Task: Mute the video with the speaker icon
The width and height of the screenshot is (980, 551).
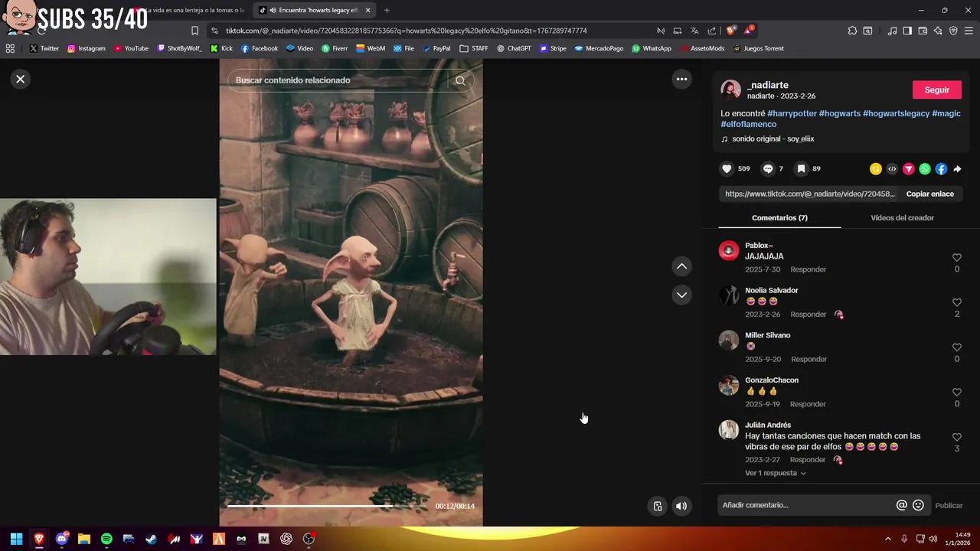Action: coord(681,506)
